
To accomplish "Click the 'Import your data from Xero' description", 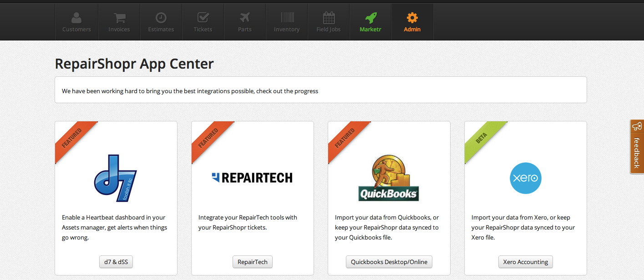I will pyautogui.click(x=523, y=228).
